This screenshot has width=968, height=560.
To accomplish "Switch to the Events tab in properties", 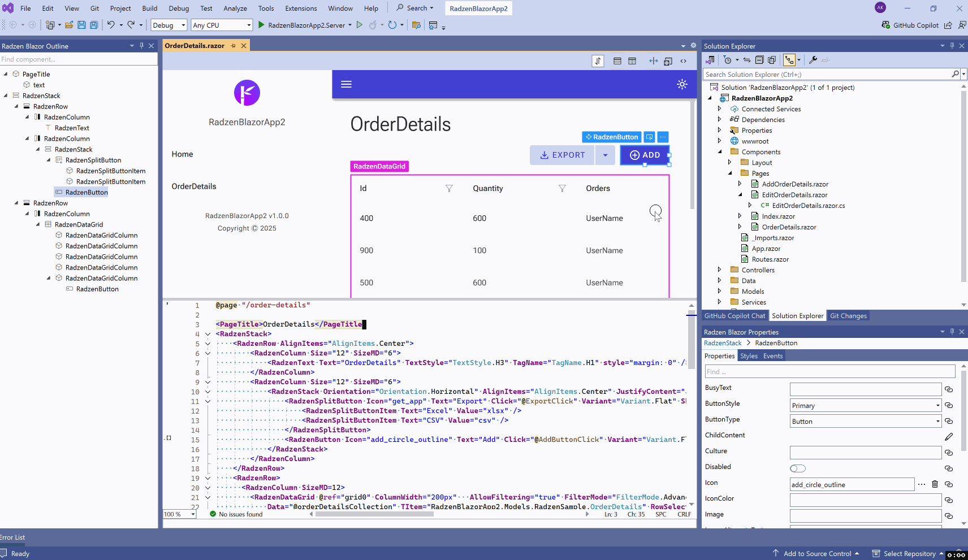I will [x=773, y=356].
